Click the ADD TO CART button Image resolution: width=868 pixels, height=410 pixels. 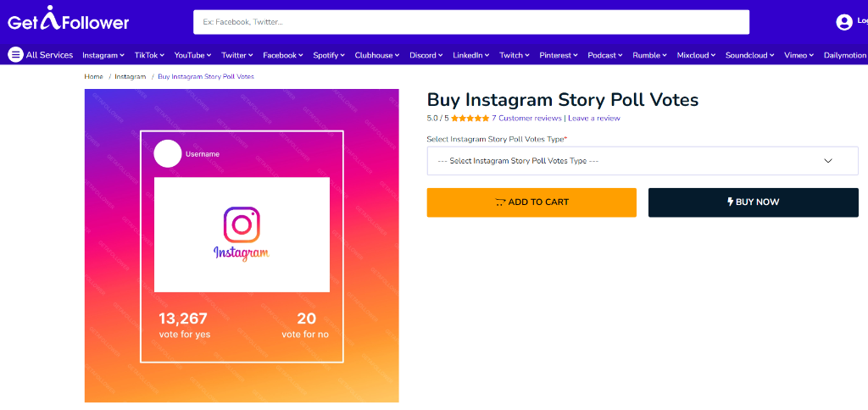[x=531, y=202]
